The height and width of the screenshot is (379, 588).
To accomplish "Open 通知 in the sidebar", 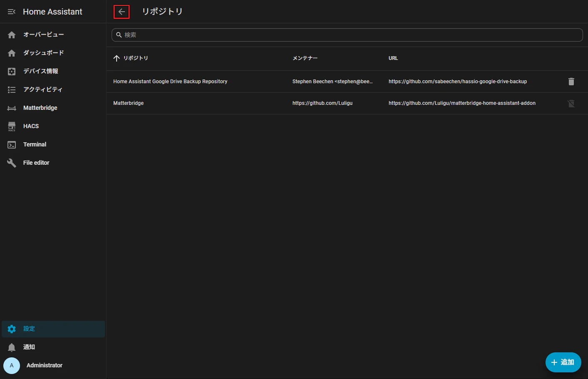I will click(x=53, y=347).
